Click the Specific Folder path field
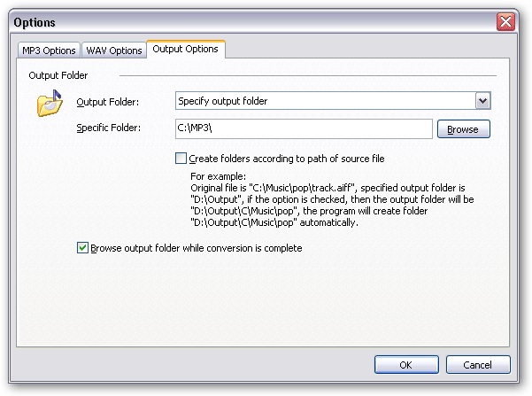 [x=304, y=128]
